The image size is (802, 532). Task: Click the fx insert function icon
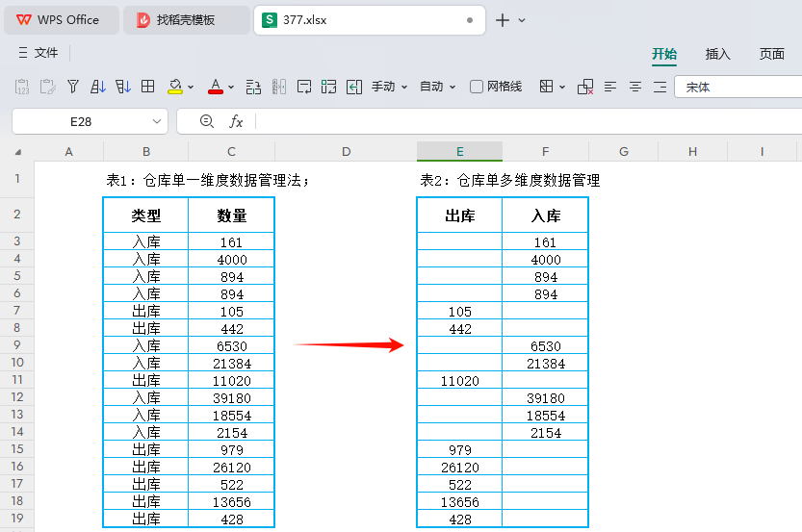pyautogui.click(x=235, y=121)
